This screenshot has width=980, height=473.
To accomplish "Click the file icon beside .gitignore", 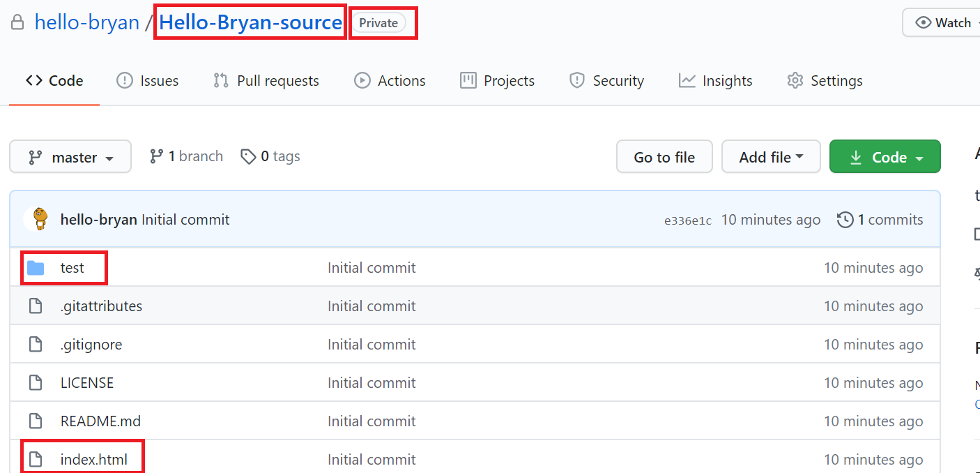I will (36, 345).
